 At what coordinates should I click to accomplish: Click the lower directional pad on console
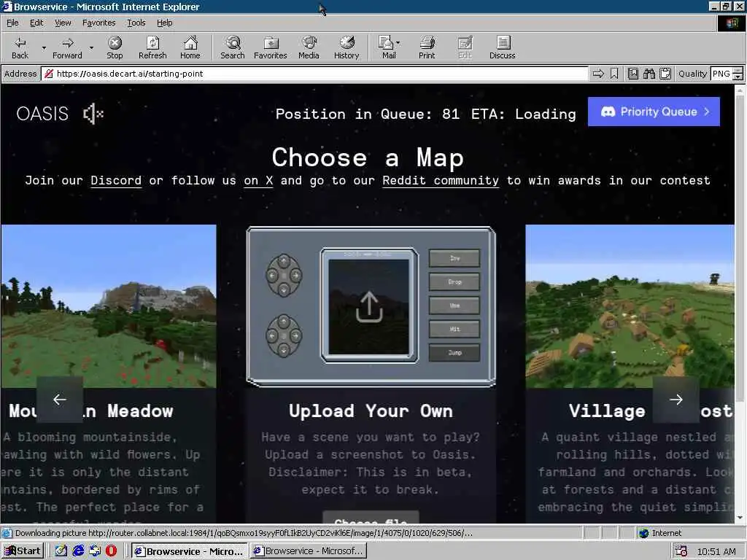(x=284, y=335)
